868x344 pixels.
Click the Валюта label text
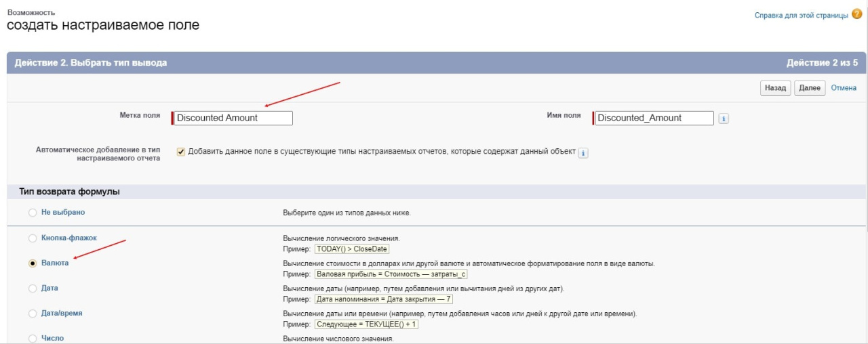[55, 263]
